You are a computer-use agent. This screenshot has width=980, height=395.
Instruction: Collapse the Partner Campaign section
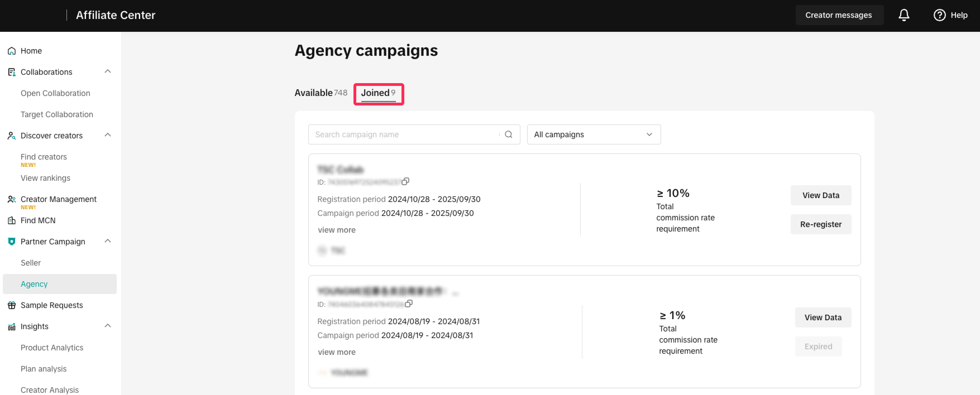pyautogui.click(x=108, y=241)
